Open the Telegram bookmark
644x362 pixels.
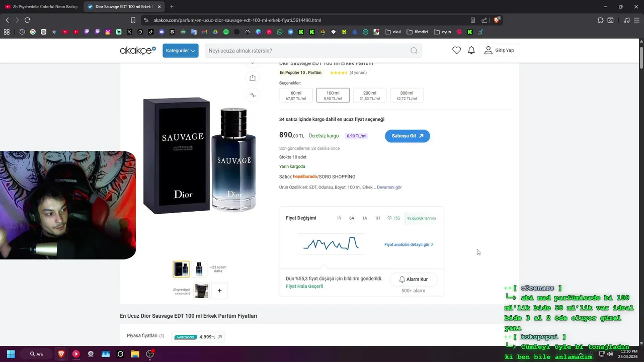[290, 32]
